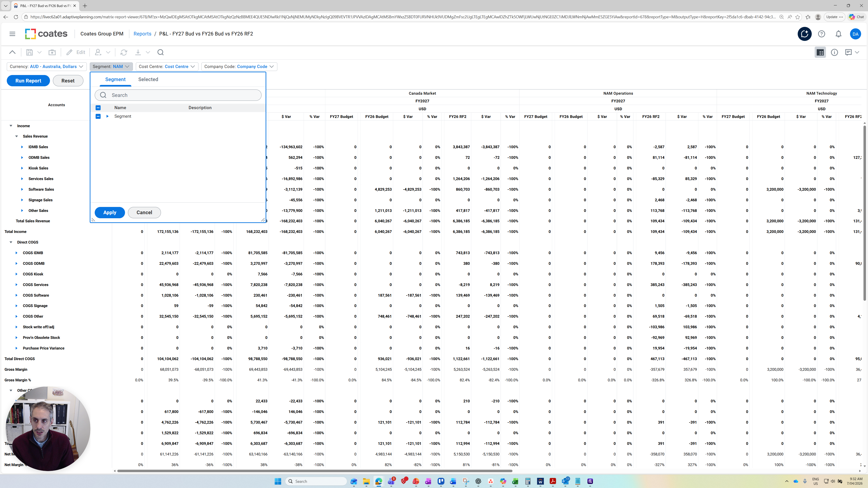Image resolution: width=868 pixels, height=488 pixels.
Task: Click the download export icon
Action: click(x=138, y=52)
